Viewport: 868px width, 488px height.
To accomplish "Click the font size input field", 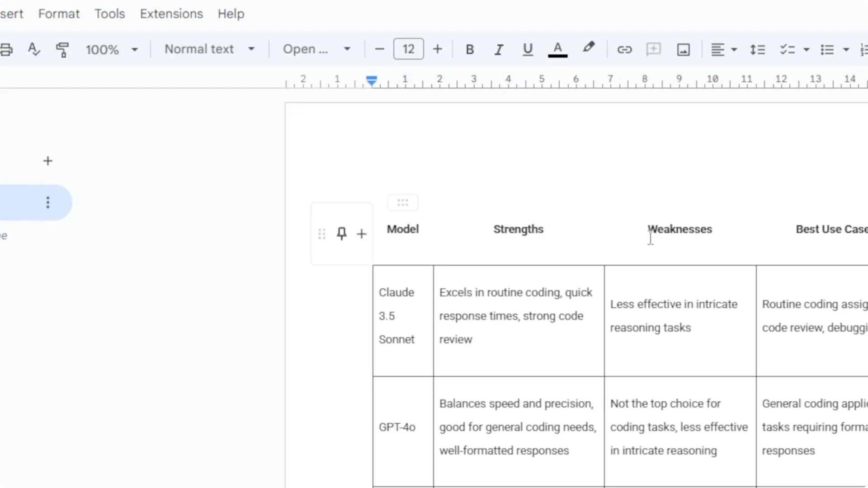I will pos(408,49).
